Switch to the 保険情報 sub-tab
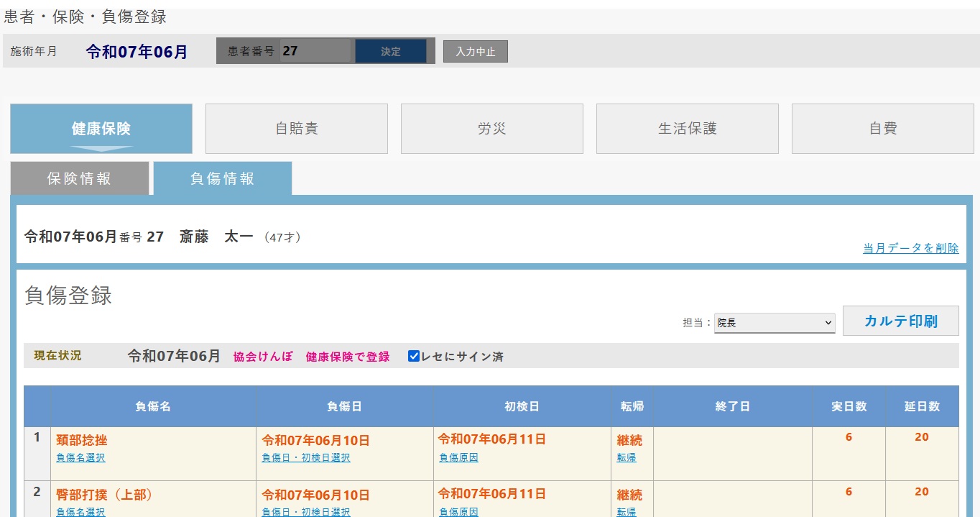980x517 pixels. pyautogui.click(x=80, y=178)
